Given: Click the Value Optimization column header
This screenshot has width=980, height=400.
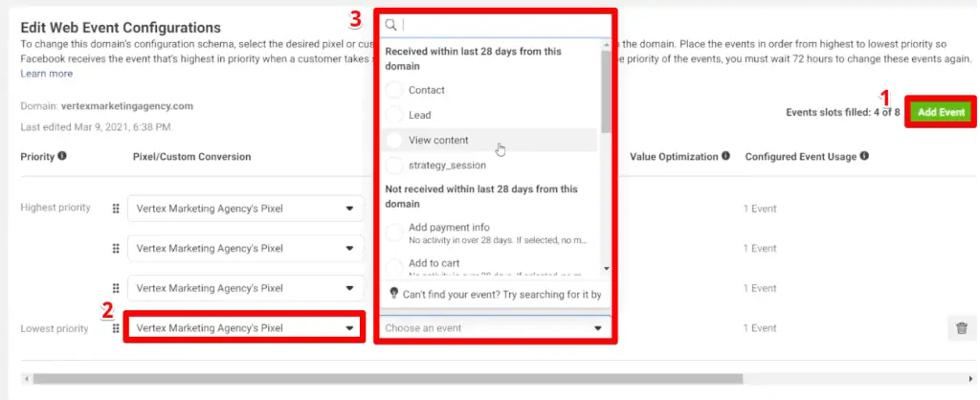Looking at the screenshot, I should tap(674, 156).
